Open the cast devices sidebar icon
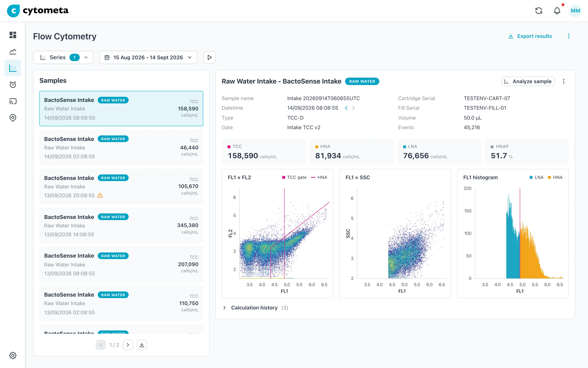588x368 pixels. [x=13, y=101]
